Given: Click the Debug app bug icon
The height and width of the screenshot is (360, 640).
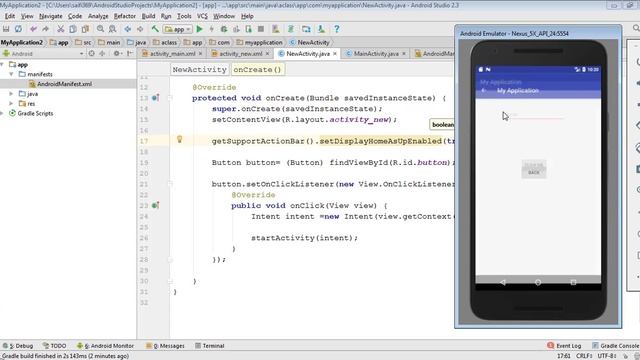Looking at the screenshot, I should point(224,29).
